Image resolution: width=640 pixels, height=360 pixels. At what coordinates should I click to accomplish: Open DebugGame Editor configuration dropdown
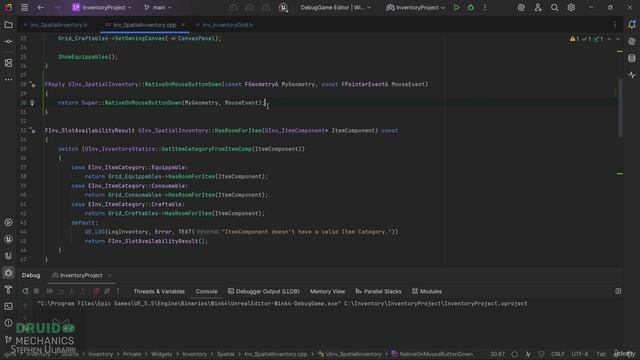tap(336, 7)
